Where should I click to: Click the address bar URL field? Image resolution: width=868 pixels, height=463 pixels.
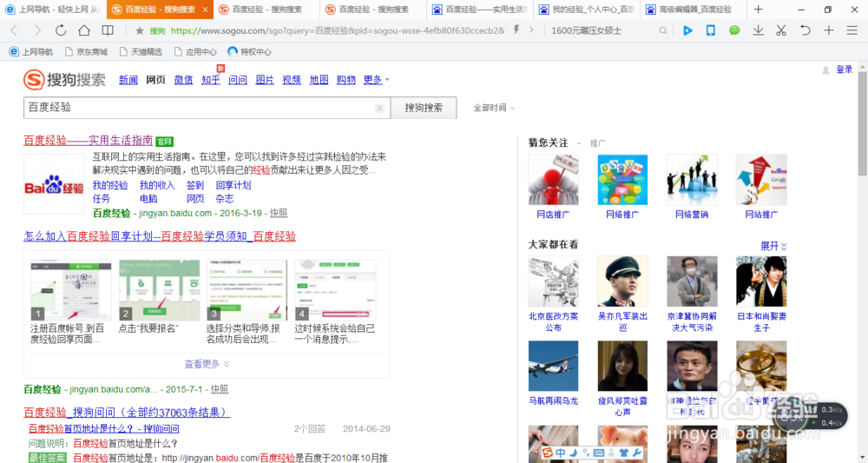click(x=338, y=31)
